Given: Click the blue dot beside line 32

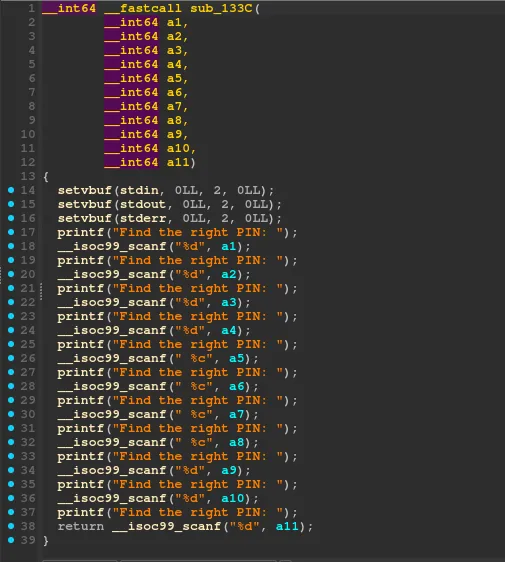Looking at the screenshot, I should (11, 442).
